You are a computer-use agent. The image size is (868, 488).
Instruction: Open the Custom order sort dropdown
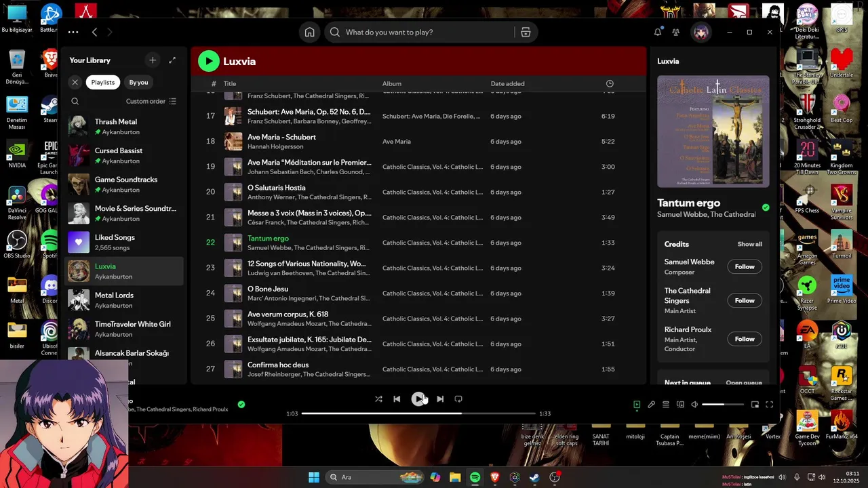point(151,101)
